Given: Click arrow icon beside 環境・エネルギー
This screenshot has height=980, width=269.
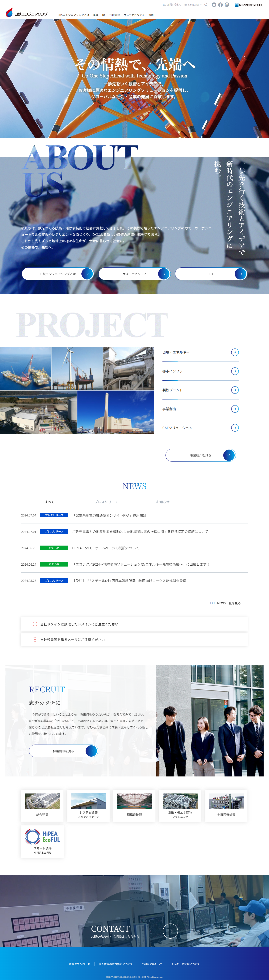Looking at the screenshot, I should (235, 352).
